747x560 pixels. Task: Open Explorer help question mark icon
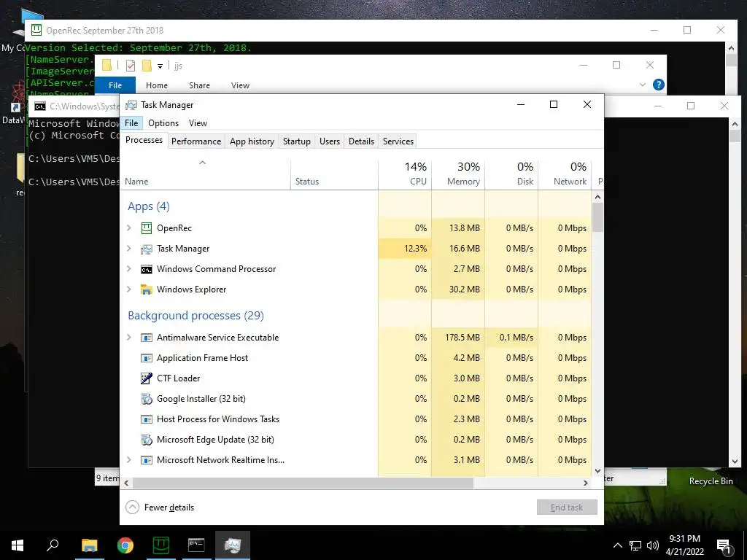pos(659,85)
